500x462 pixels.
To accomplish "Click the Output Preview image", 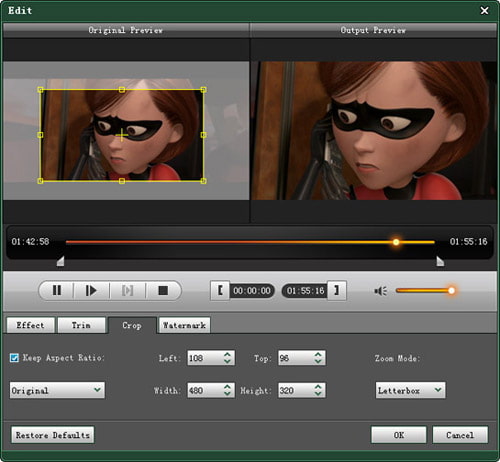I will (x=374, y=131).
